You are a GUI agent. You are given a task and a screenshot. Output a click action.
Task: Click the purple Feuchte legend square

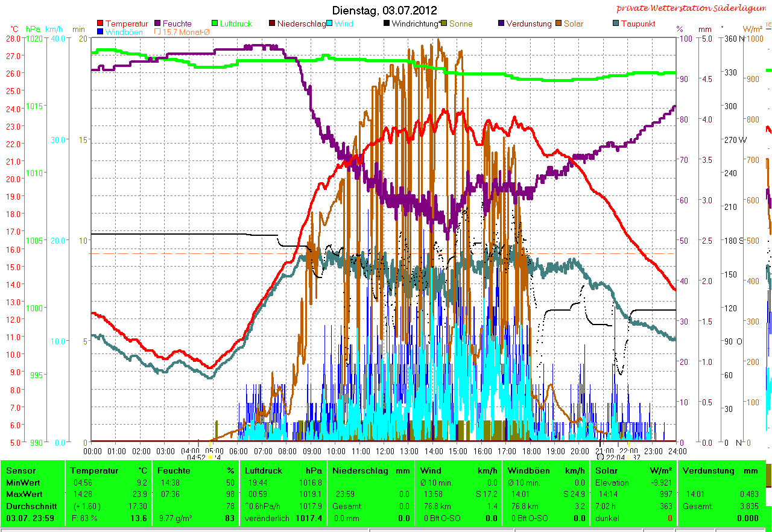pyautogui.click(x=158, y=24)
